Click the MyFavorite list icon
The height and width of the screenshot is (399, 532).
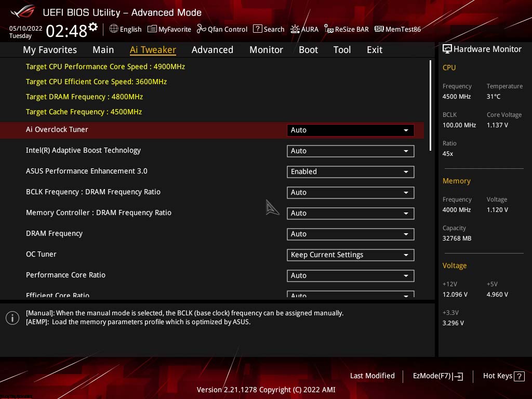click(152, 29)
